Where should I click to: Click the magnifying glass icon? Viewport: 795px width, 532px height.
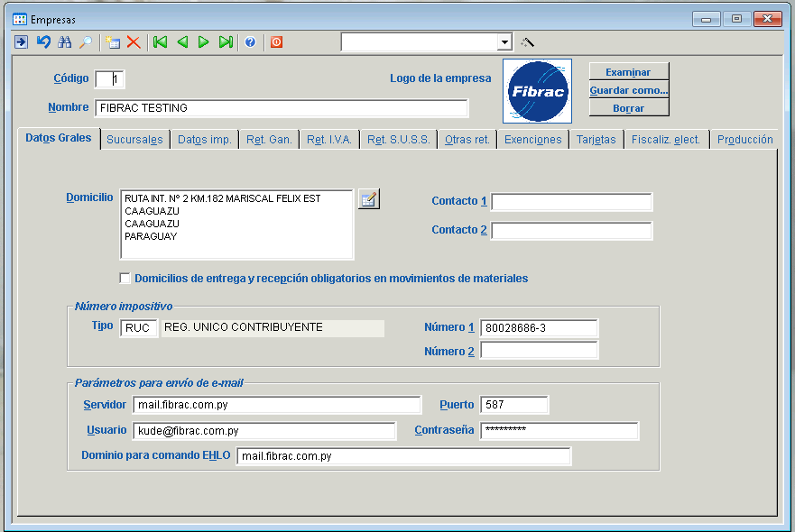86,42
